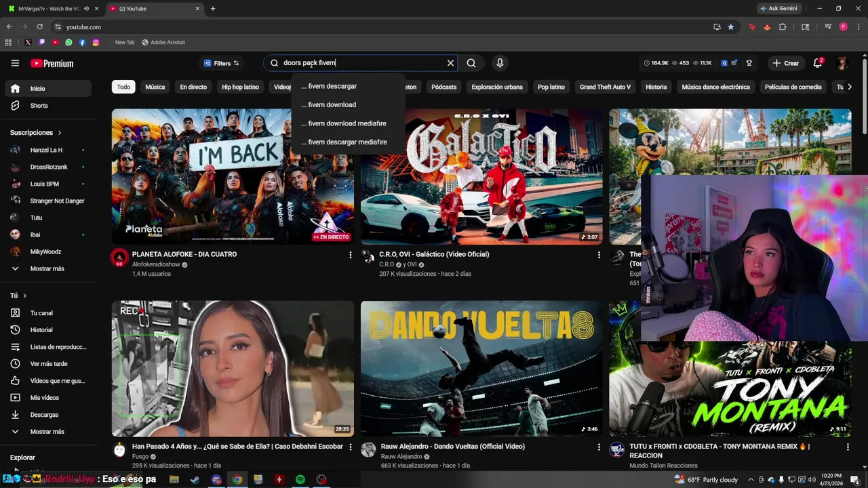The image size is (868, 488).
Task: Open the X bookmark shortcut
Action: coord(28,42)
